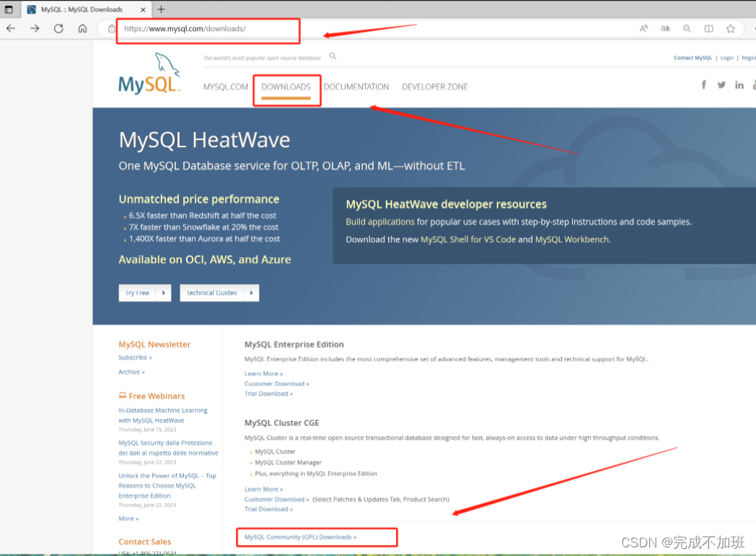This screenshot has width=756, height=556.
Task: Select the DEVELOPER ZONE menu item
Action: [x=435, y=87]
